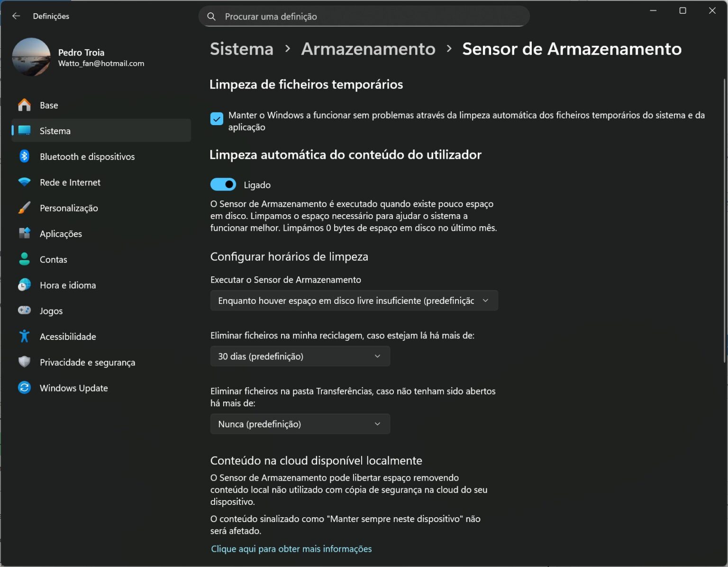Open the Nunca Transferências dropdown
The height and width of the screenshot is (567, 728).
[300, 424]
